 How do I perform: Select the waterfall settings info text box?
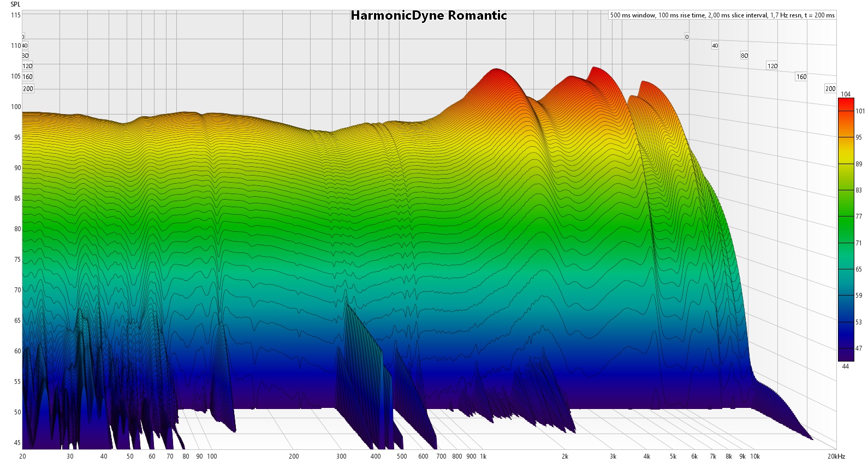coord(722,15)
